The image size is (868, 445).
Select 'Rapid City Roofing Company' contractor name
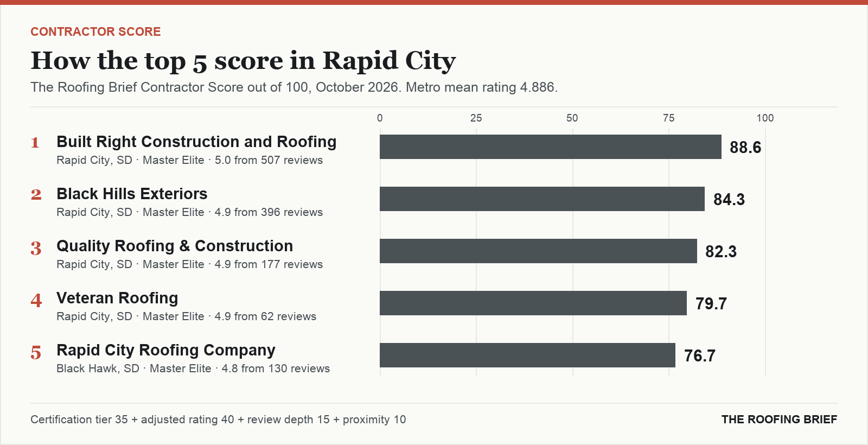tap(166, 350)
